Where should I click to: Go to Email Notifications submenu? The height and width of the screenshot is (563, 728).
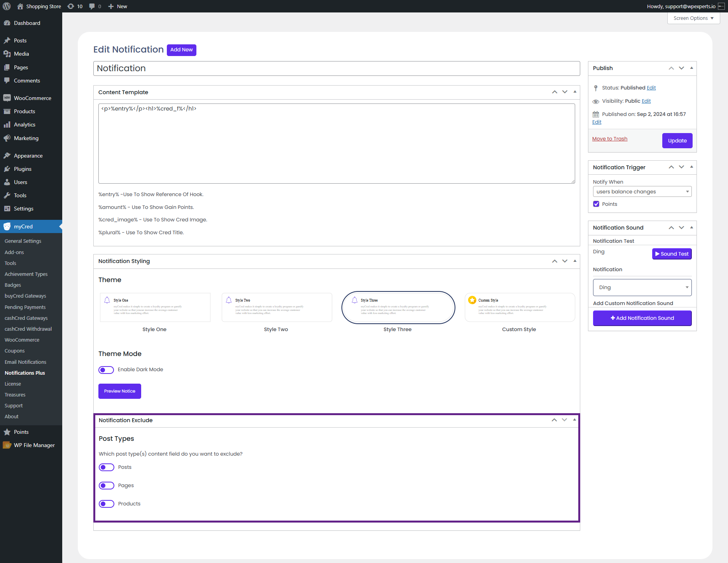25,362
